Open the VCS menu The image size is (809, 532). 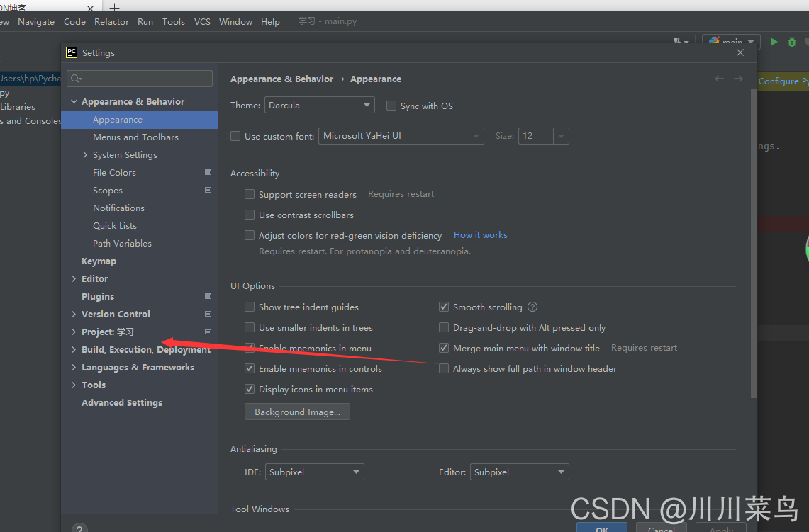pos(202,22)
